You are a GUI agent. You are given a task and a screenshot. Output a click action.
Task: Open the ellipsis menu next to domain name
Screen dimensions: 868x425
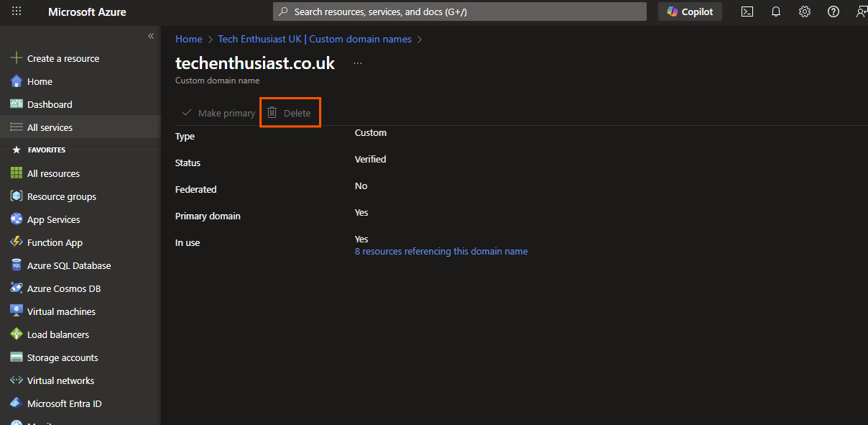click(357, 63)
